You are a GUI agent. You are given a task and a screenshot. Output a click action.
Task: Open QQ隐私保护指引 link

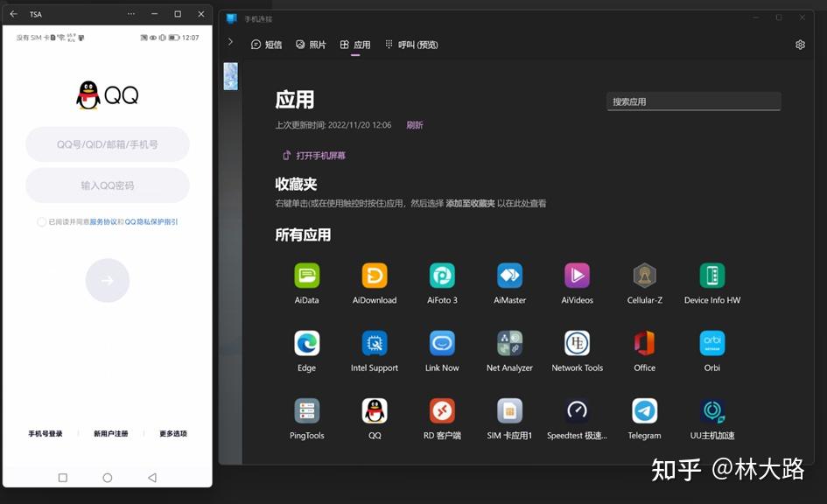pos(151,222)
